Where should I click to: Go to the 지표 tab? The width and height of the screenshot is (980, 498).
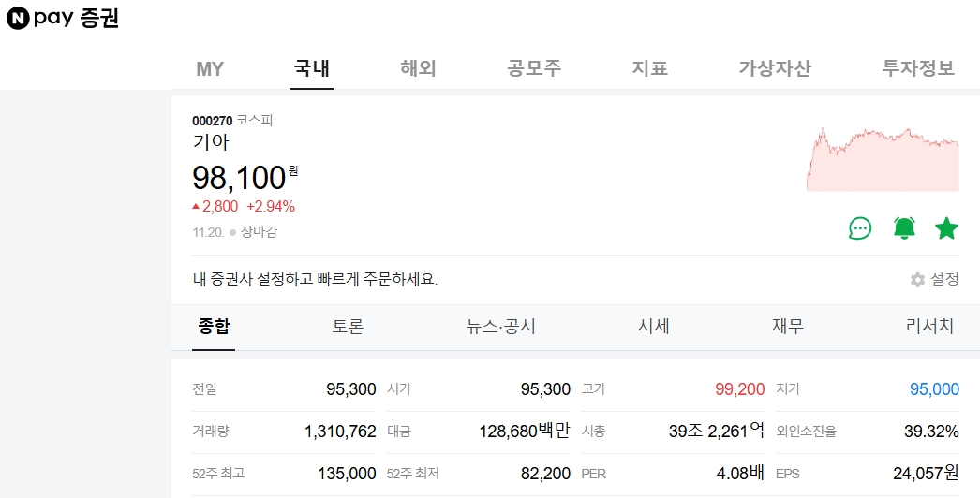(x=650, y=67)
